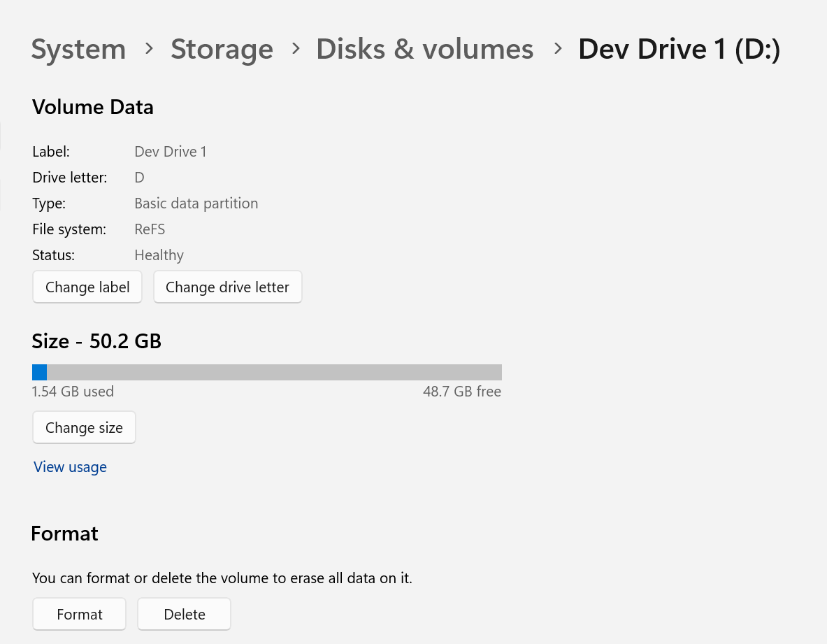The image size is (827, 644).
Task: Click the Change label button
Action: [87, 287]
